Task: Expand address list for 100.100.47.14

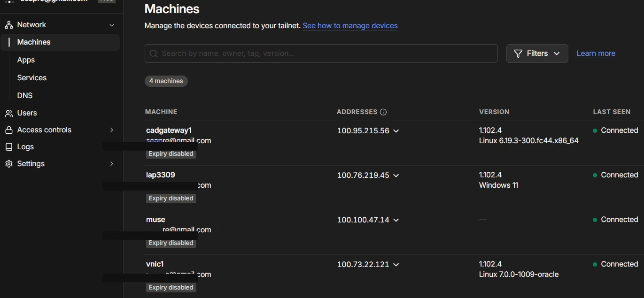Action: click(x=396, y=220)
